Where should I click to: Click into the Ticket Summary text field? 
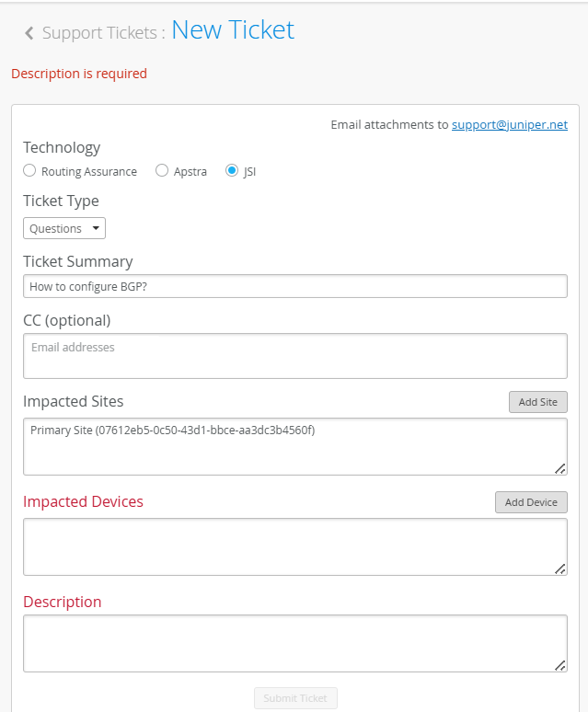pyautogui.click(x=294, y=286)
